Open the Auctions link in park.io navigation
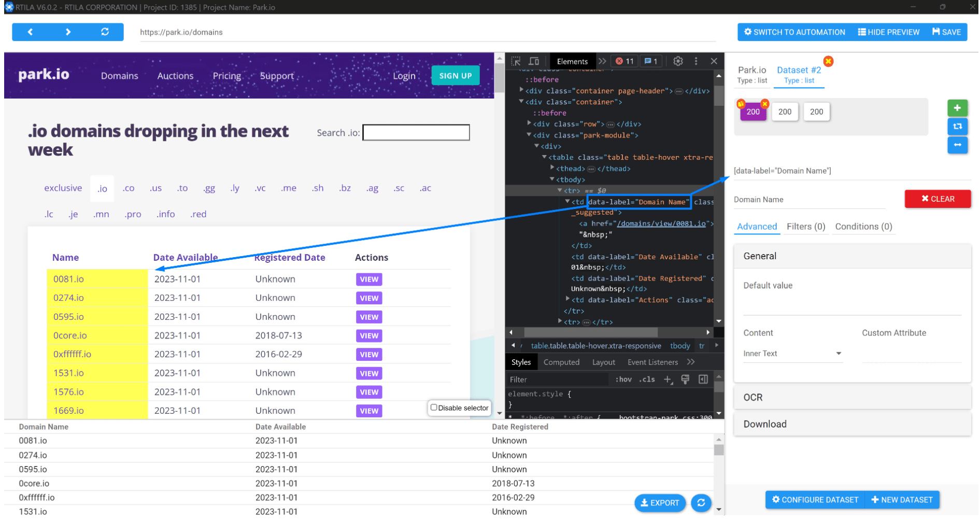 175,76
